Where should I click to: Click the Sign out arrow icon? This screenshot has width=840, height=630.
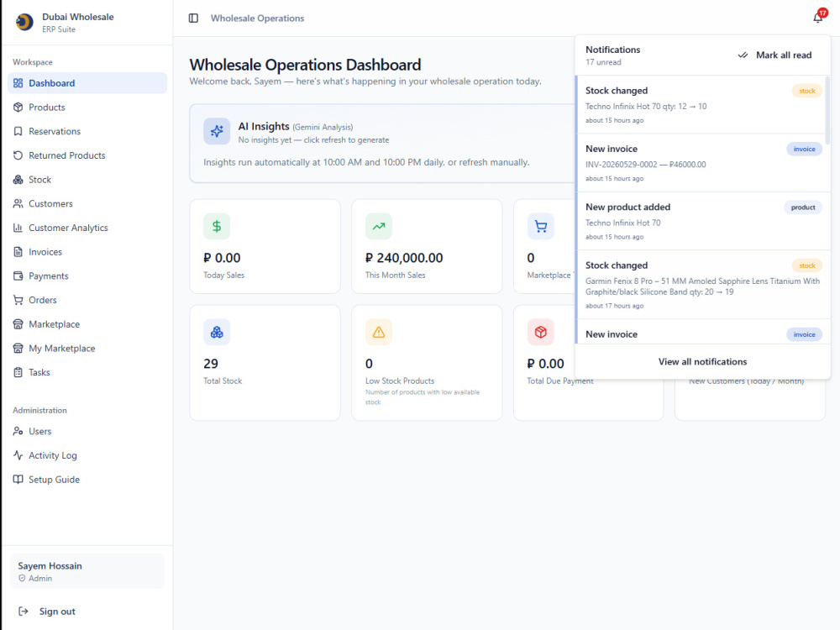coord(24,612)
